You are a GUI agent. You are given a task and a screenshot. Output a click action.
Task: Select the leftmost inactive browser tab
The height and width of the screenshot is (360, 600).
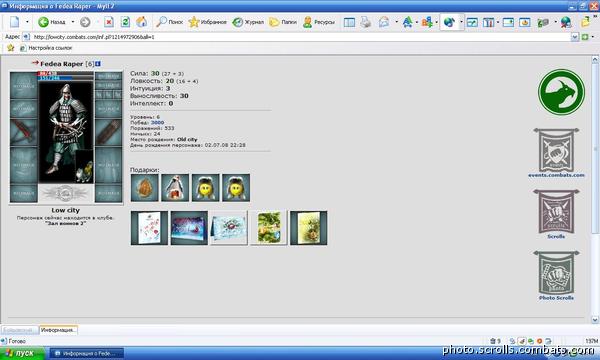[19, 330]
